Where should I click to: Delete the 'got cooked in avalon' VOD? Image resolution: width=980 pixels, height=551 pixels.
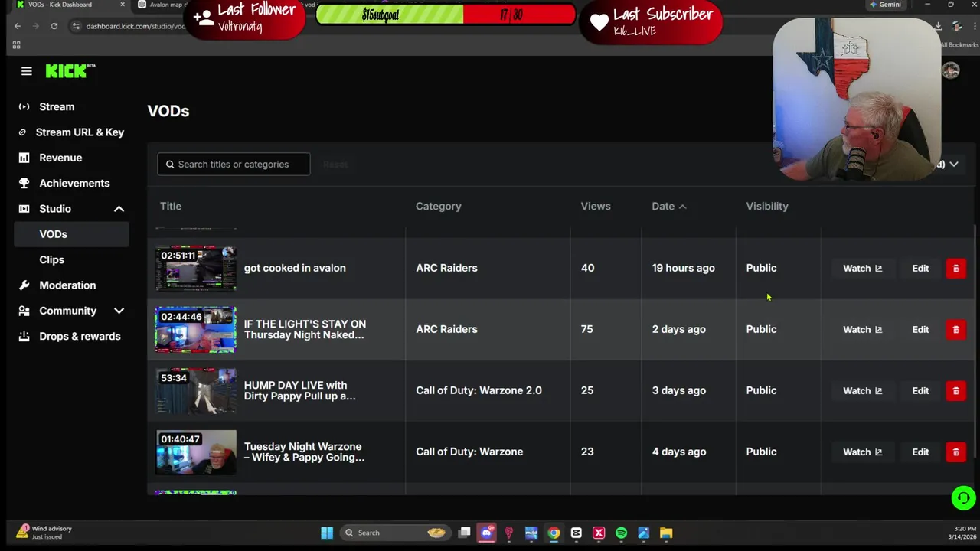(955, 268)
